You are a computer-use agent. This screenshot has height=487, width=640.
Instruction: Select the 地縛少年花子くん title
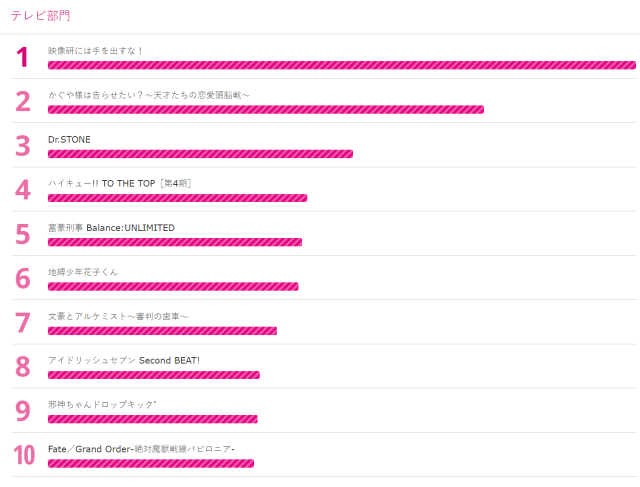coord(83,272)
